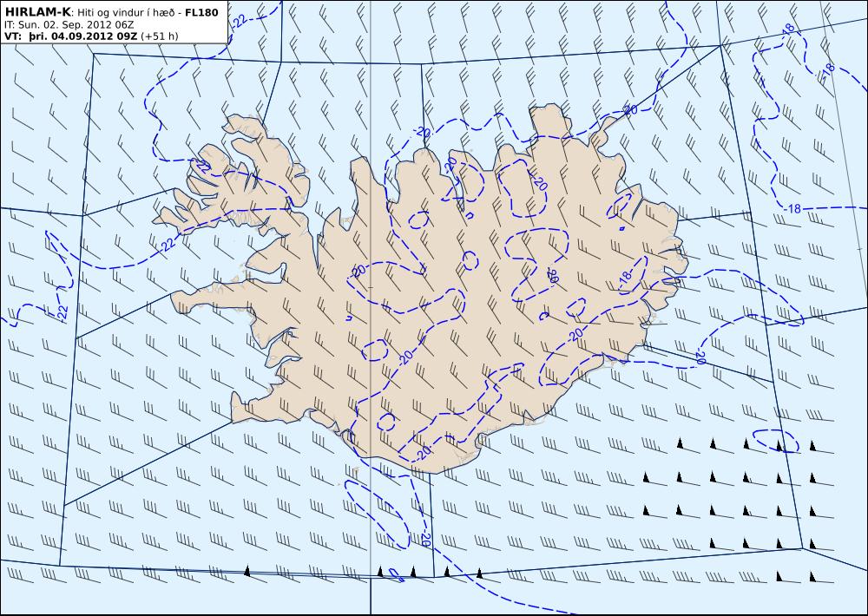Viewport: 868px width, 616px height.
Task: Click the FL180 flight level label
Action: point(201,12)
